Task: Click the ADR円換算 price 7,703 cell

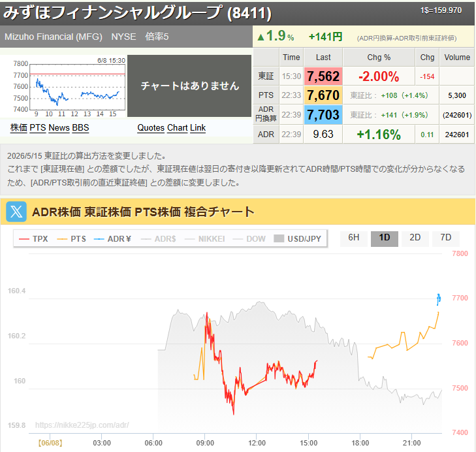Action: pos(323,115)
